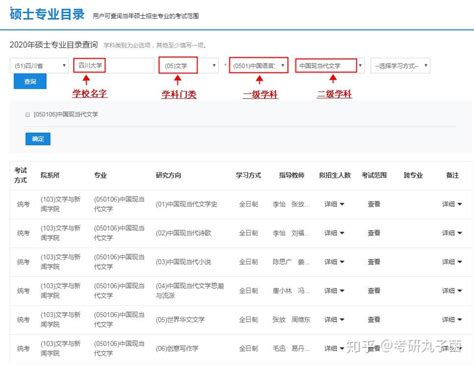The width and height of the screenshot is (474, 365).
Task: Open the (05)文学 discipline category dropdown
Action: pos(188,65)
